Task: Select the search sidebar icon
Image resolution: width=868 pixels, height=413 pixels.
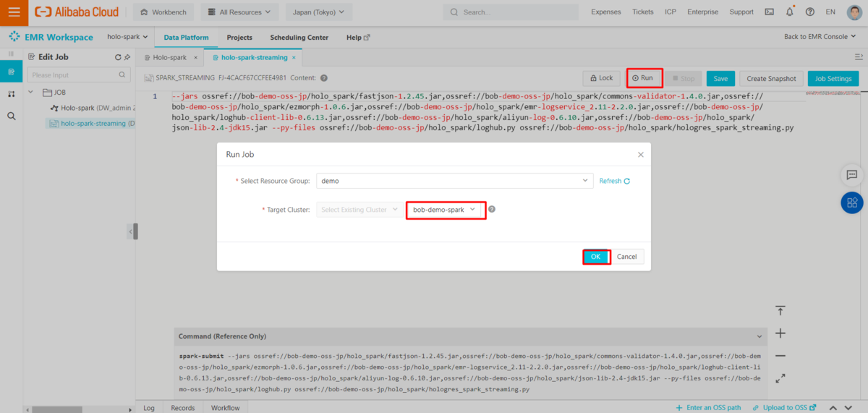Action: (x=11, y=116)
